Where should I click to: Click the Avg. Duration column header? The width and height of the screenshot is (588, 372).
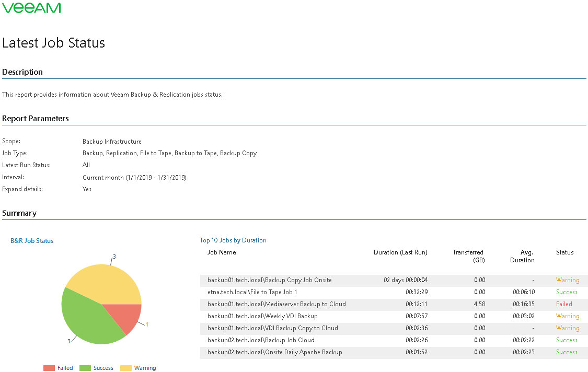coord(522,256)
